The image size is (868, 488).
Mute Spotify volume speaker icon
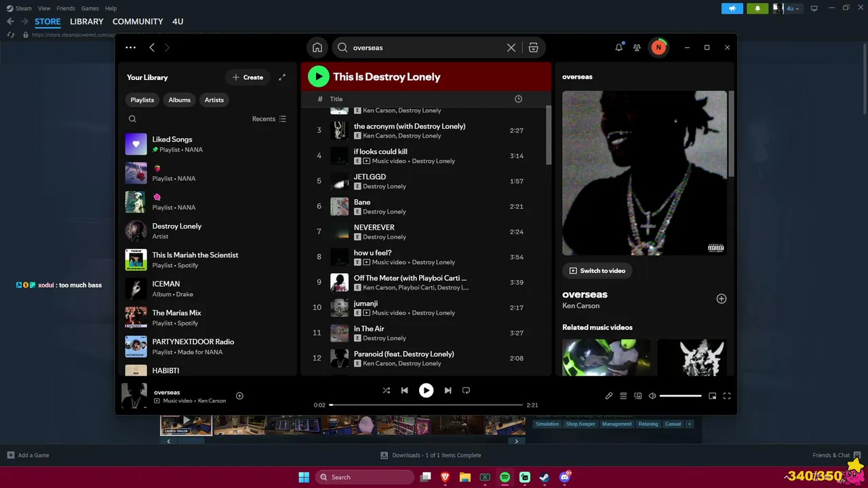[x=652, y=396]
